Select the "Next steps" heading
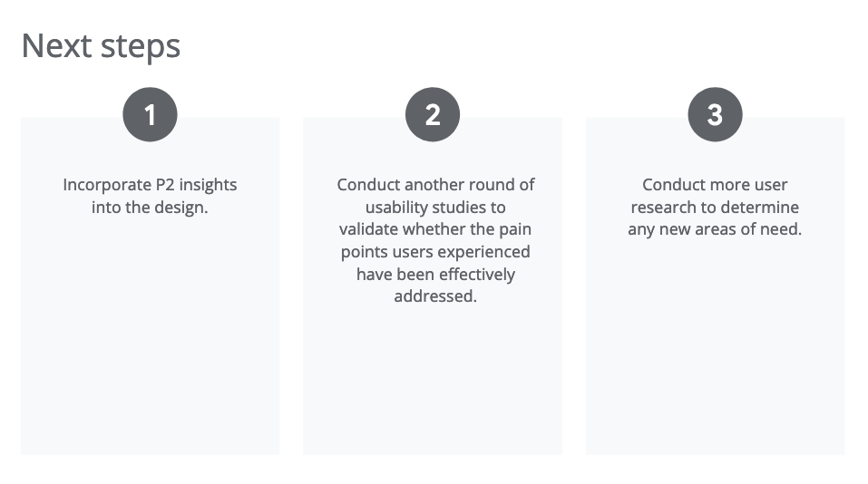The height and width of the screenshot is (484, 868). pos(101,46)
